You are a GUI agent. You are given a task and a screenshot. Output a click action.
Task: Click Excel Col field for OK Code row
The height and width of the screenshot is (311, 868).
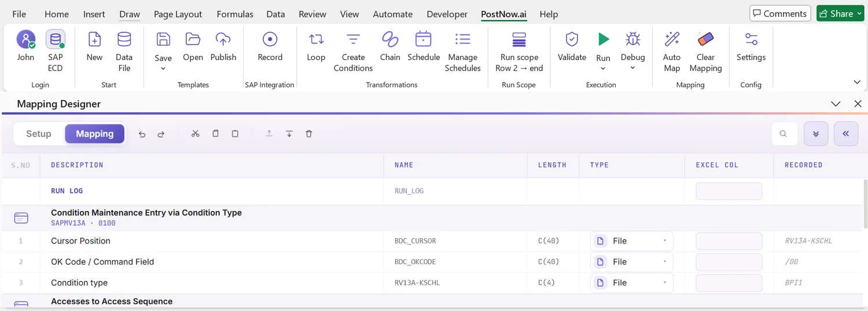(729, 262)
